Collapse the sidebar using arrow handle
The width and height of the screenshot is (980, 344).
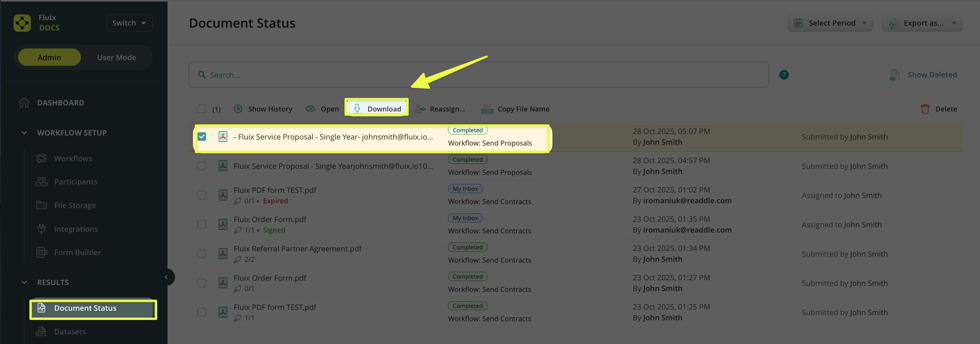[x=166, y=277]
